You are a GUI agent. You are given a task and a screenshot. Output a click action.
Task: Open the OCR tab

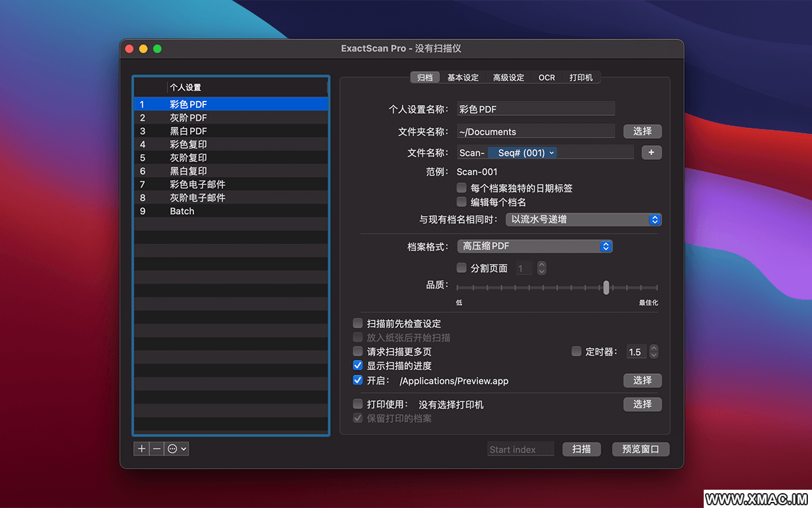[547, 78]
